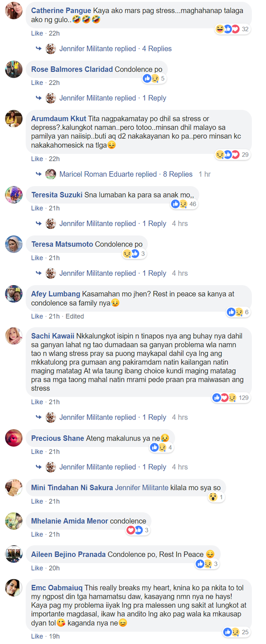The image size is (266, 644).
Task: Expand 8 Replies by Maricel Roman Eduarte
Action: point(178,174)
